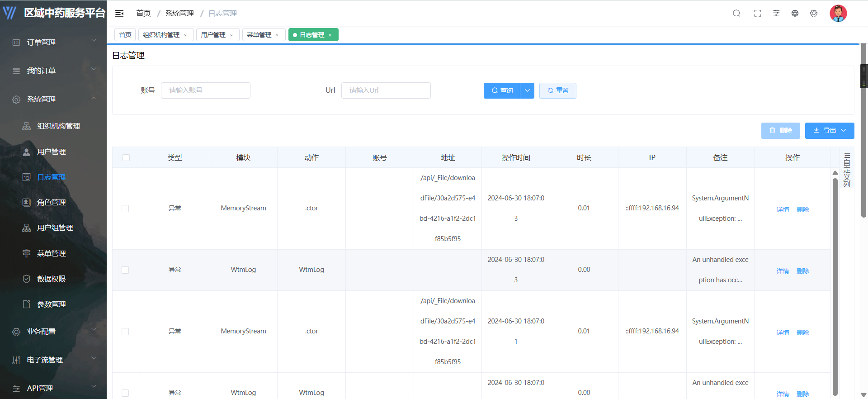This screenshot has height=399, width=868.
Task: Expand the 电子流管理 menu group
Action: (x=94, y=358)
